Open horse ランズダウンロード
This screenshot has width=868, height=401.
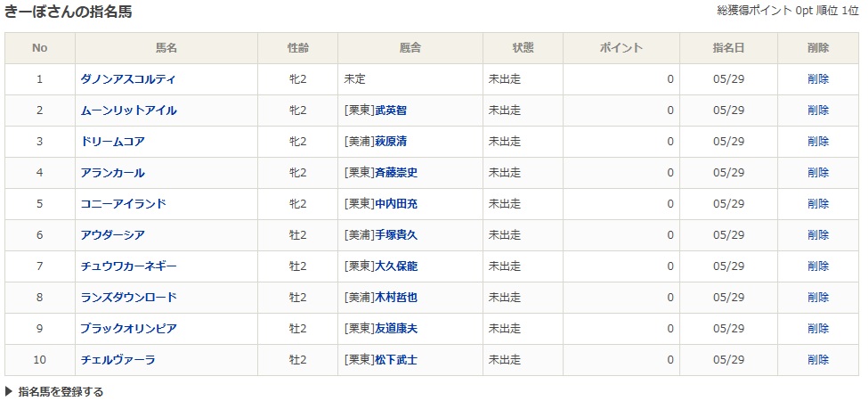[128, 298]
